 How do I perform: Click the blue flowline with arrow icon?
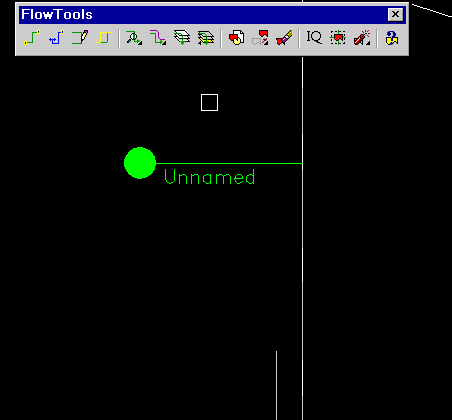tap(56, 38)
